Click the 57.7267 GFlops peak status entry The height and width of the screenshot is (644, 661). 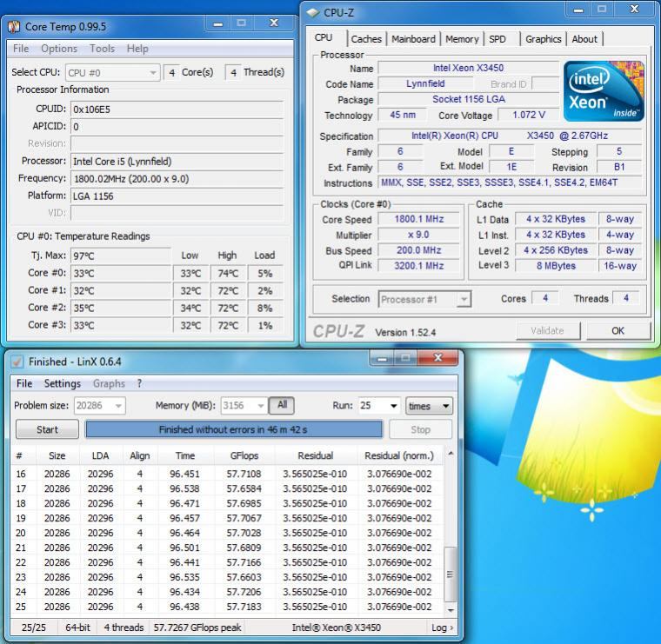click(197, 627)
